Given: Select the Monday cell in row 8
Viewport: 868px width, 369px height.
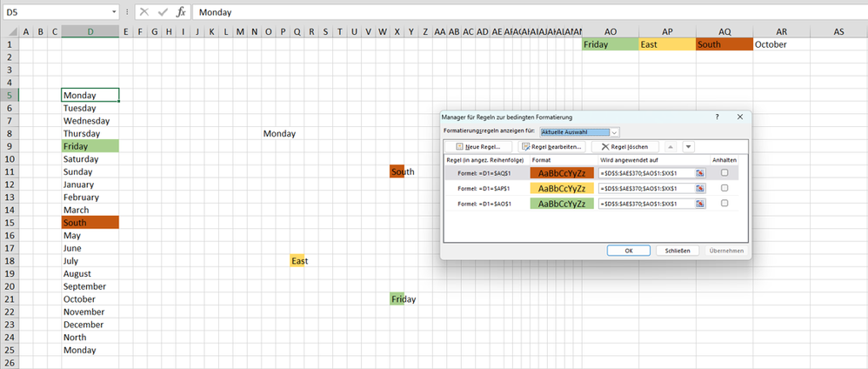Looking at the screenshot, I should point(269,133).
